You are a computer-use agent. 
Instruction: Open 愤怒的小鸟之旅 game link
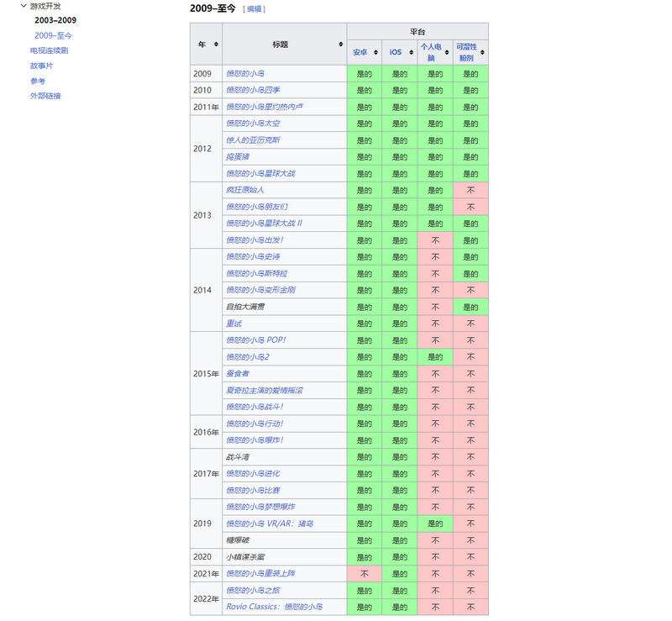(253, 591)
